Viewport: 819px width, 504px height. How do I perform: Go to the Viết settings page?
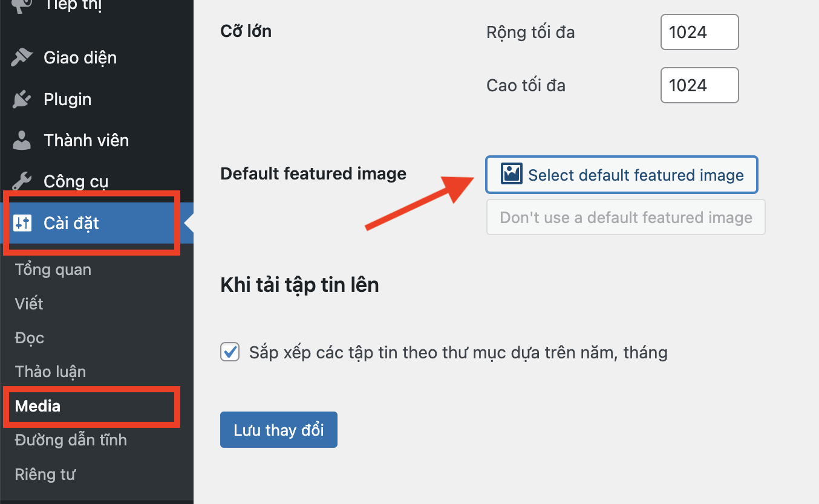coord(29,303)
